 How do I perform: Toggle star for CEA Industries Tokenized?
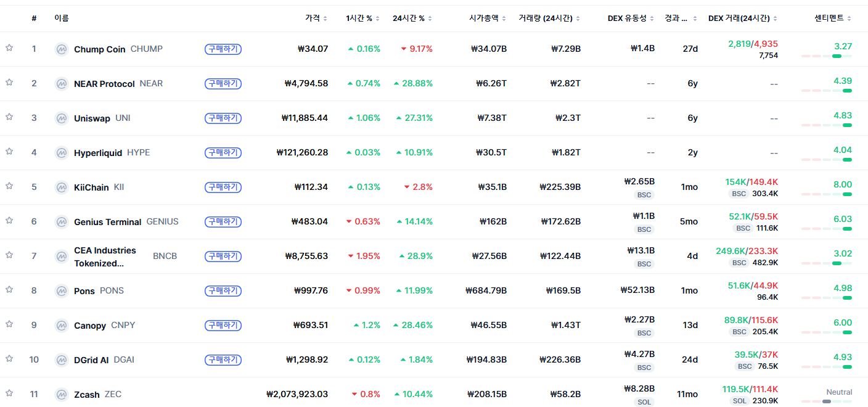(9, 255)
